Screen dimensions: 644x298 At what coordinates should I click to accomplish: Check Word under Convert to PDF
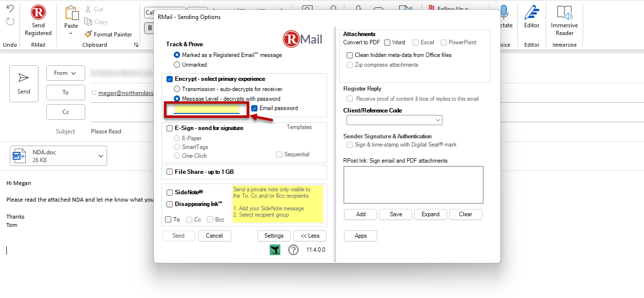(x=387, y=42)
